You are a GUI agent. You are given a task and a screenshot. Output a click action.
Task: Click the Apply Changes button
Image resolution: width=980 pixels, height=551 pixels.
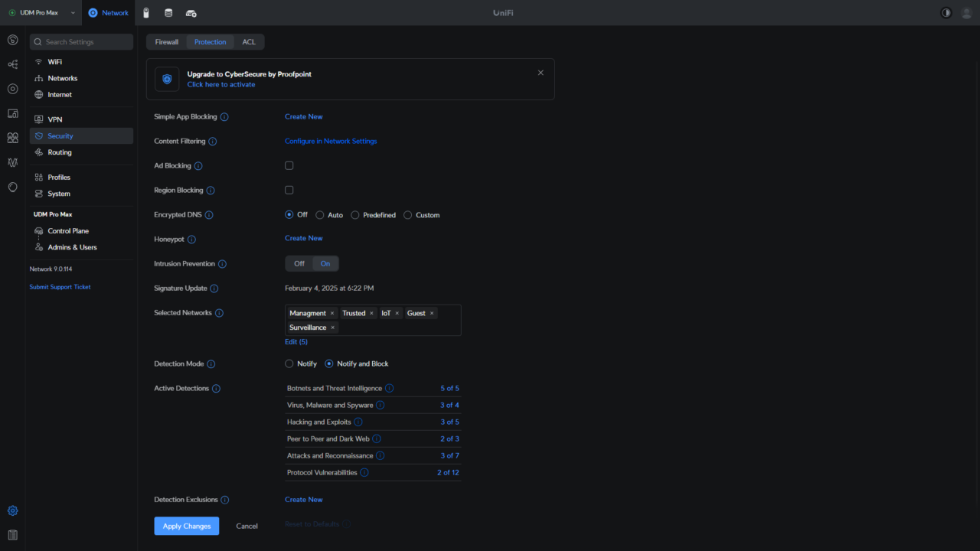tap(186, 527)
